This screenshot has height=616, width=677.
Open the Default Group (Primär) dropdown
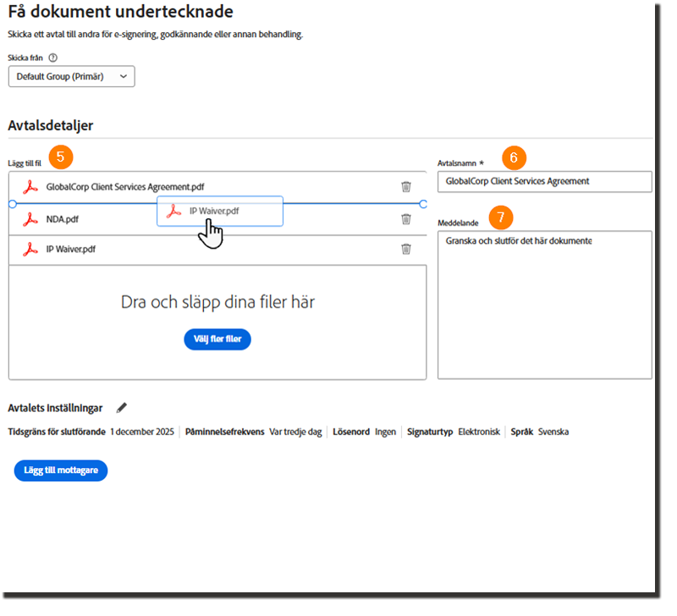[x=72, y=77]
